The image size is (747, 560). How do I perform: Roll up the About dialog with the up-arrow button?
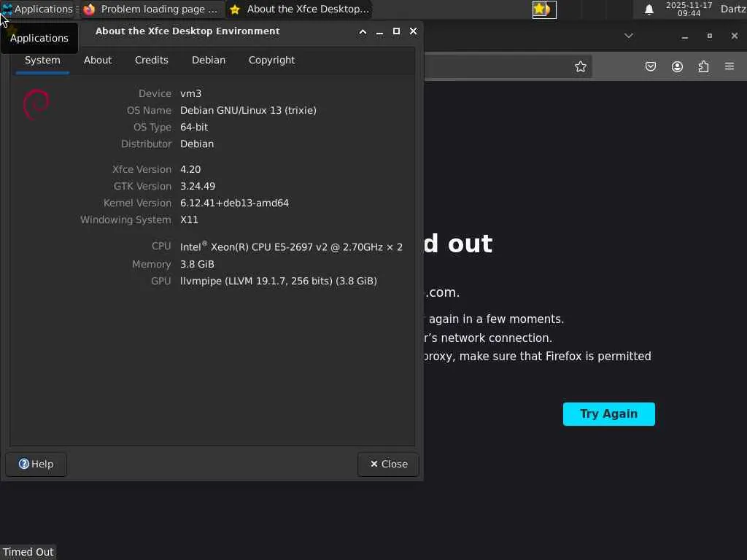(x=363, y=31)
